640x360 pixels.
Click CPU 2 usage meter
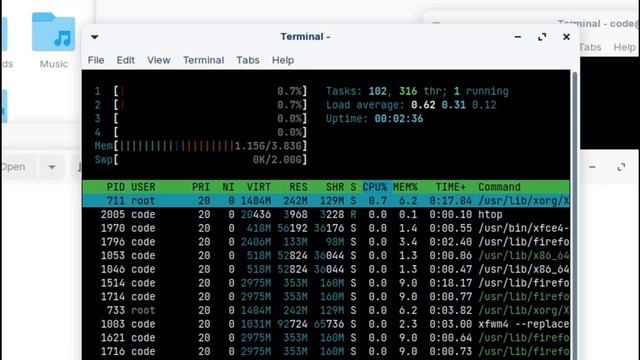click(200, 105)
